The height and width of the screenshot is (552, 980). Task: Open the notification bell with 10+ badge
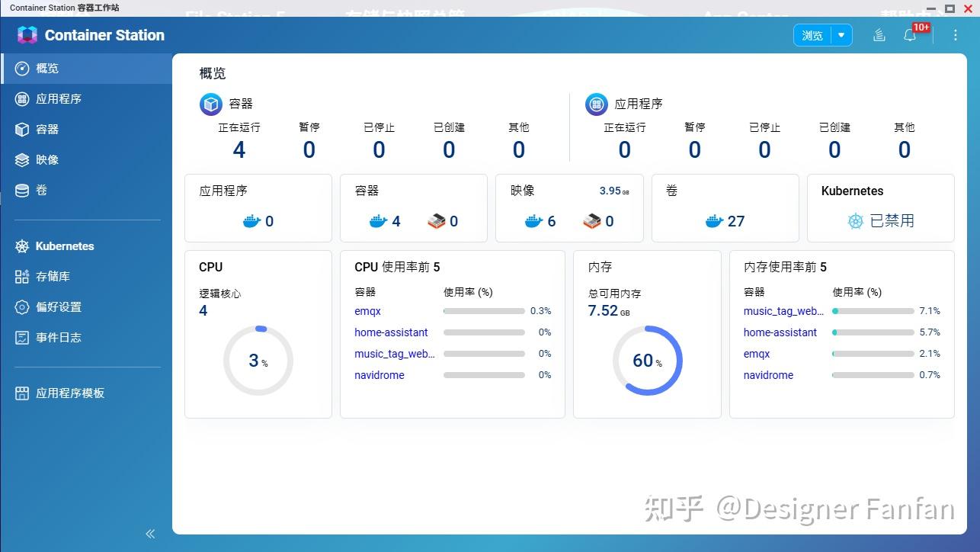[910, 35]
